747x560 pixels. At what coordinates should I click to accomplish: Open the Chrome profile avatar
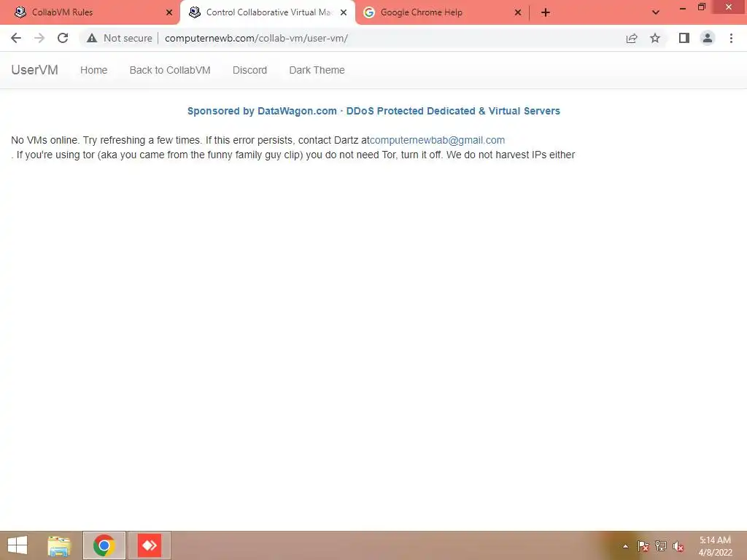(708, 38)
